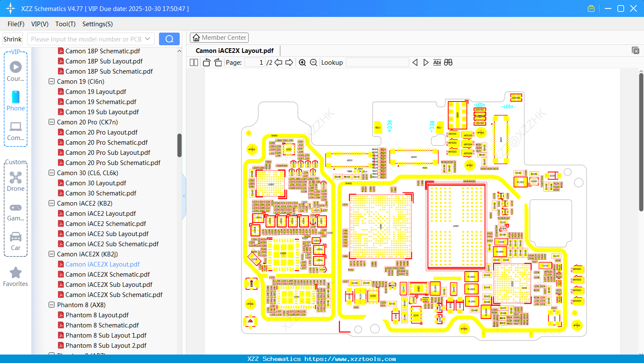Focus the Lookup text field

tap(377, 63)
